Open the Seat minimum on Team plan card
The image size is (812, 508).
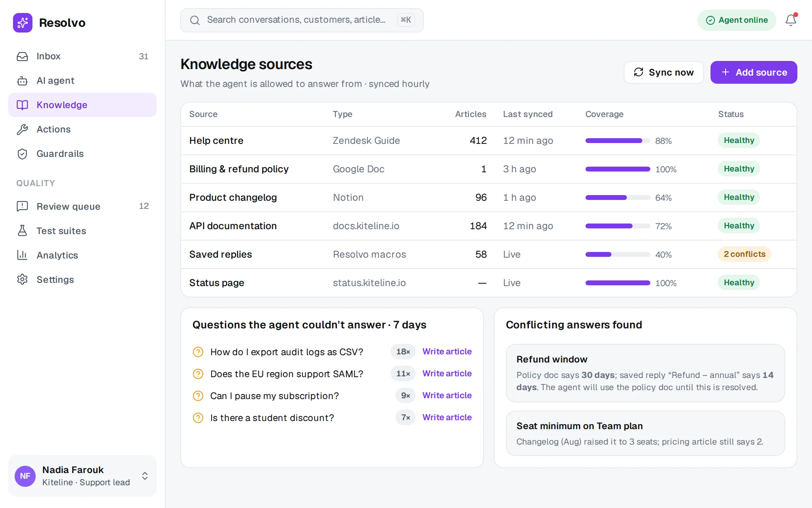646,433
